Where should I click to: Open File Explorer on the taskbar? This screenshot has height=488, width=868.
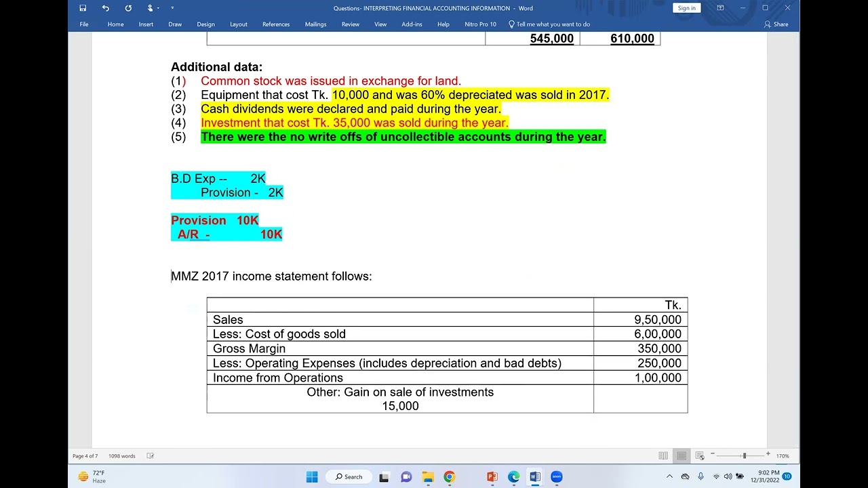pyautogui.click(x=428, y=476)
